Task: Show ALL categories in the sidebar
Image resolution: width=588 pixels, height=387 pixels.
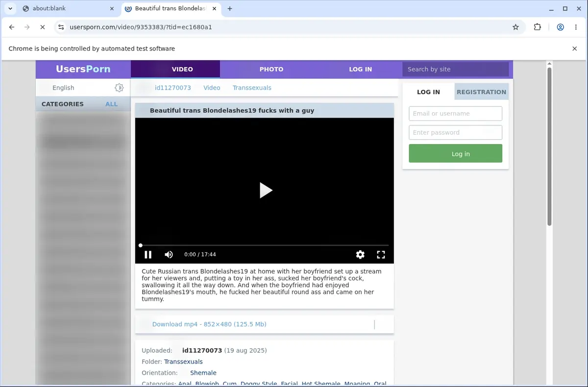Action: coord(112,104)
